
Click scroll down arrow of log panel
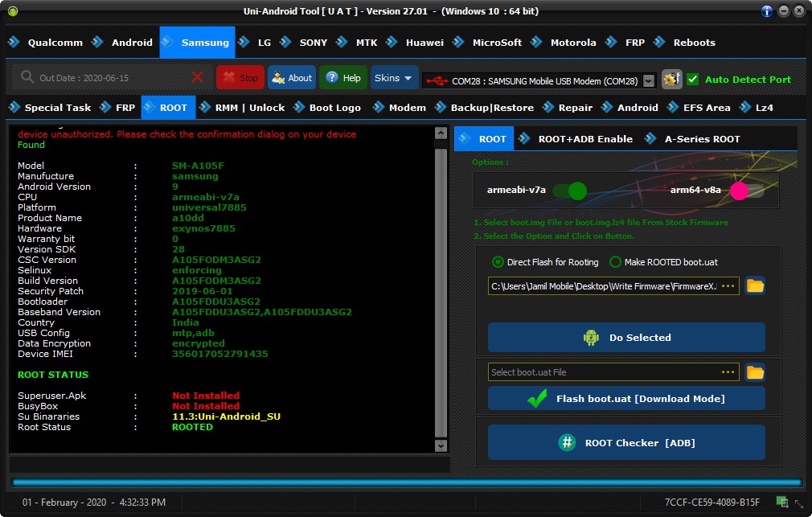pos(441,445)
